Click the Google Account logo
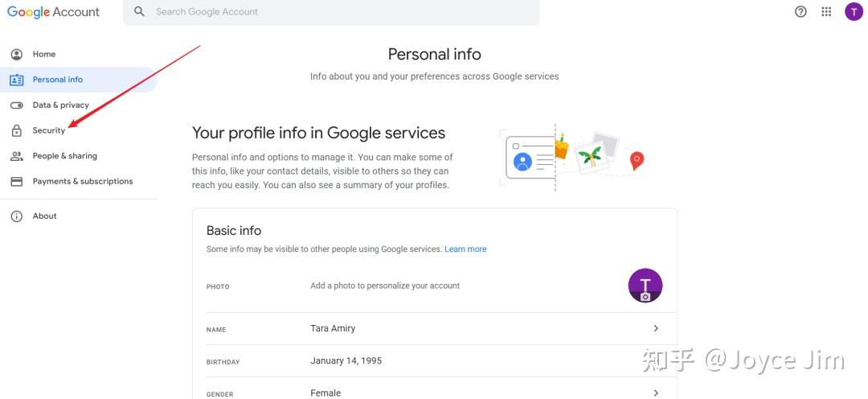 [x=53, y=12]
